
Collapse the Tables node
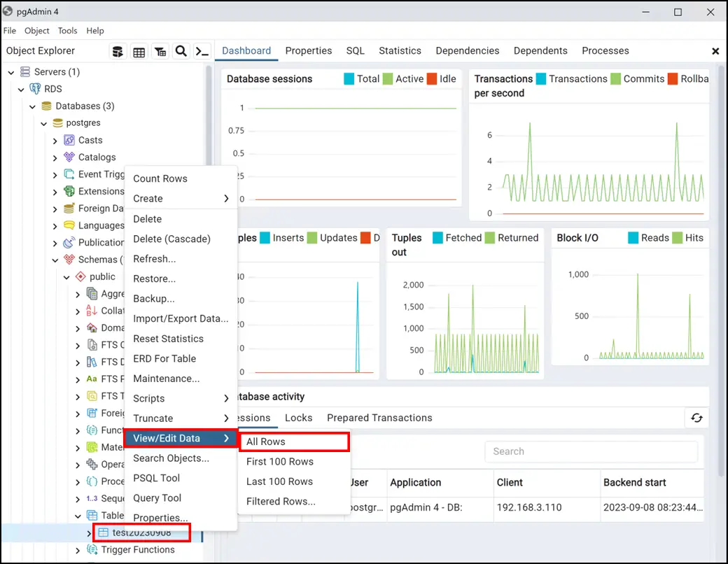pyautogui.click(x=78, y=516)
